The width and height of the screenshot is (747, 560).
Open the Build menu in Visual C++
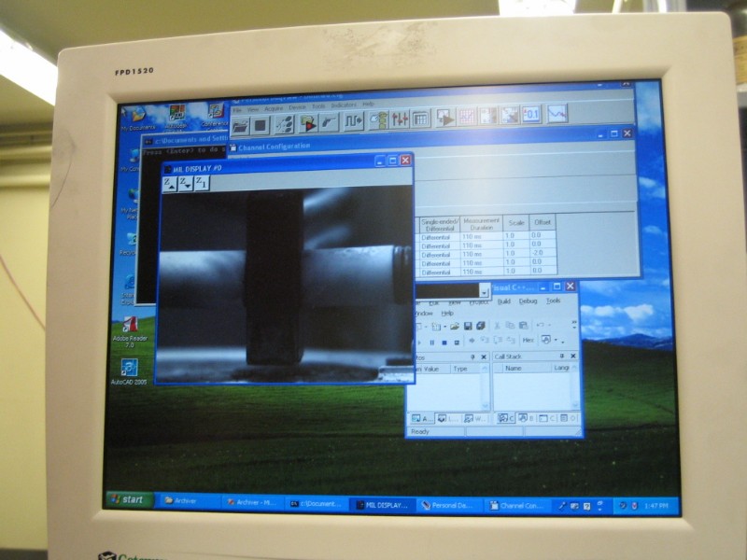[504, 301]
